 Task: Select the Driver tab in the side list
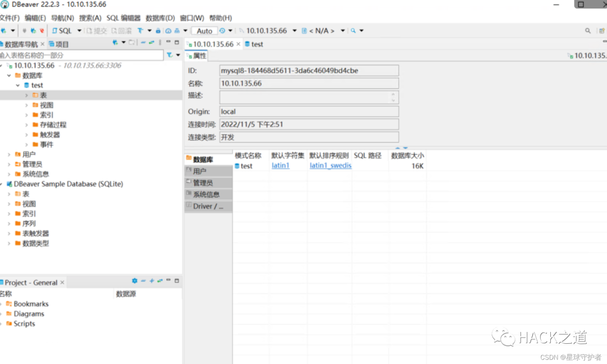[209, 206]
